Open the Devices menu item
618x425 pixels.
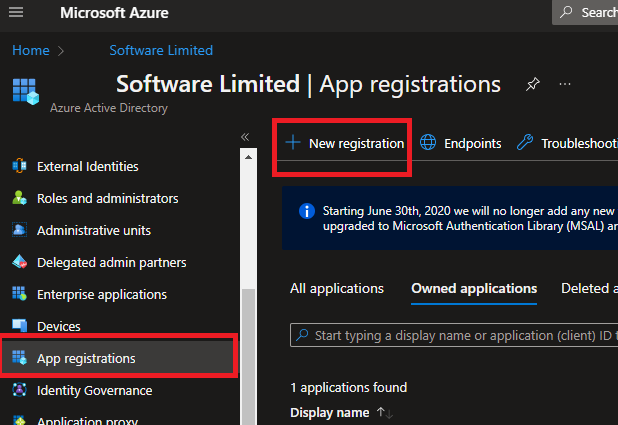coord(58,327)
